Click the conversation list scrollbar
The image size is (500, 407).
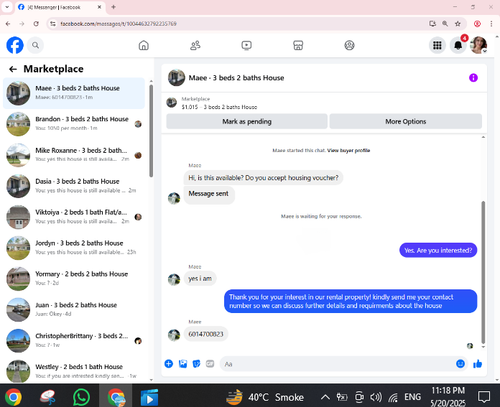click(151, 131)
